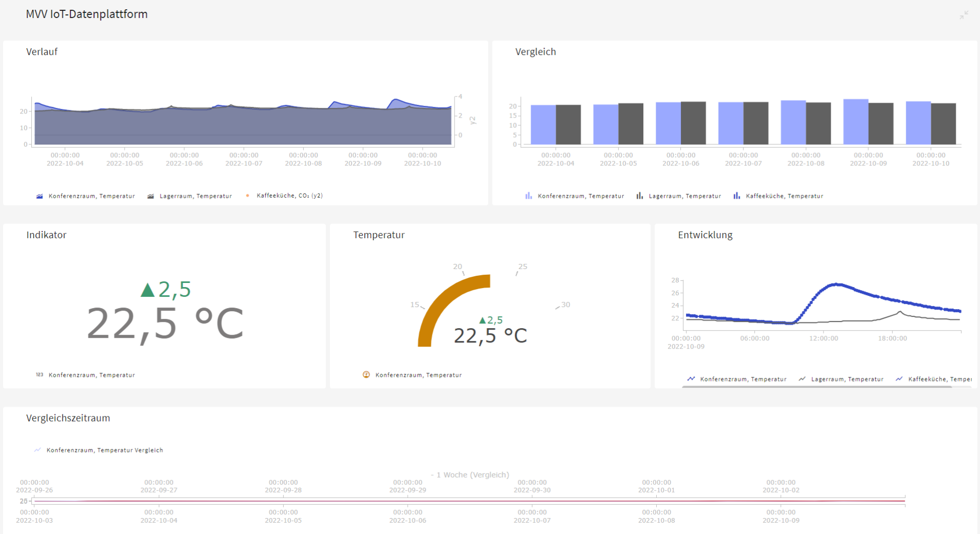Image resolution: width=980 pixels, height=534 pixels.
Task: Click the comparison line in the Vergleichszeitraum chart
Action: coord(469,501)
